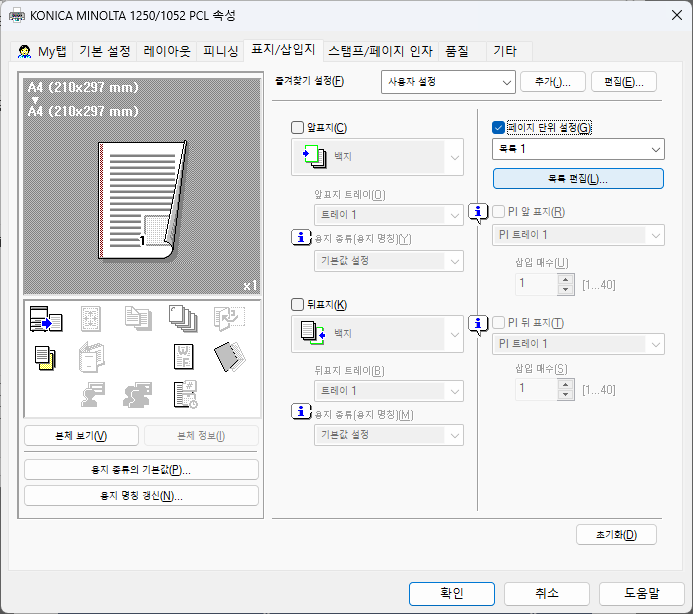Open the 즐겨찾기 설정 dropdown showing 사용자 설정
This screenshot has width=693, height=614.
point(447,82)
